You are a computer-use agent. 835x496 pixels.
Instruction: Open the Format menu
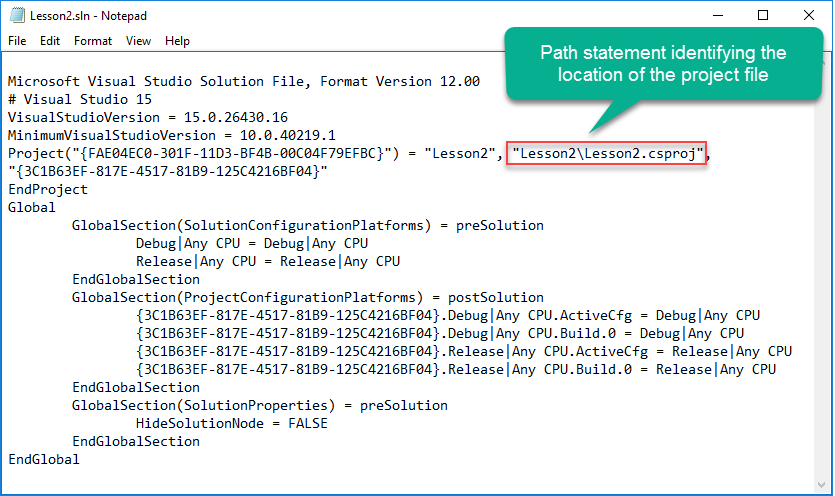tap(93, 41)
